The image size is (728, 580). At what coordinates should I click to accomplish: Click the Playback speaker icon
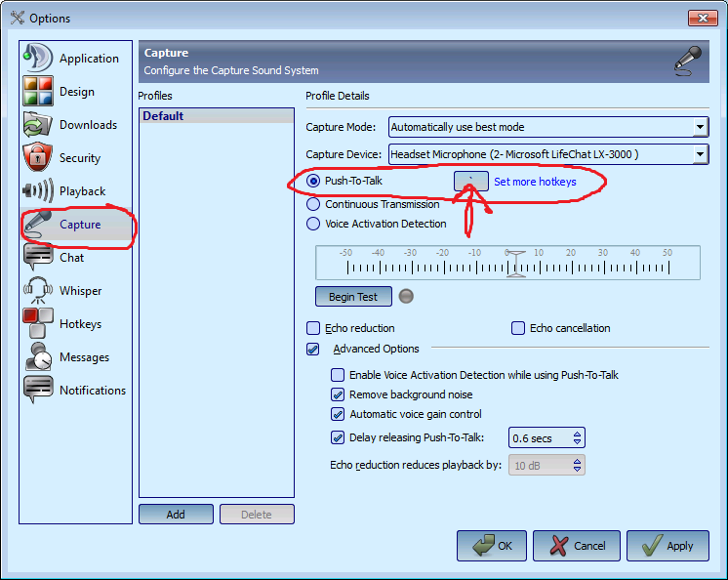[x=38, y=190]
